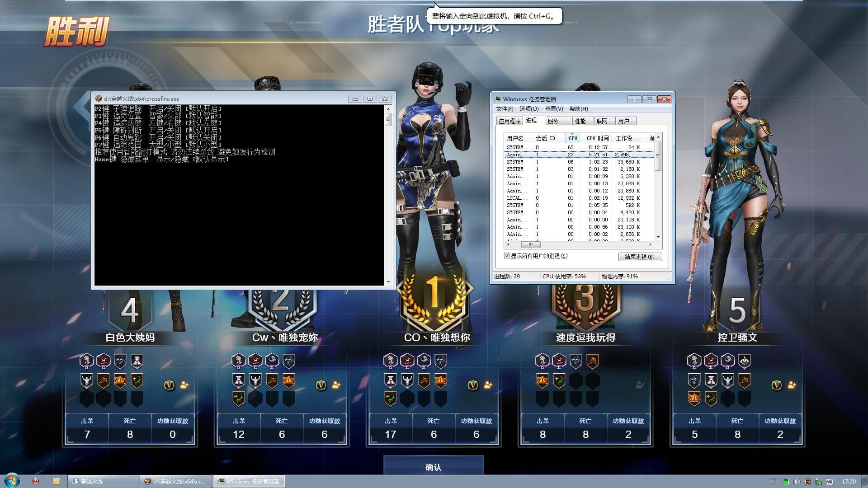Add 控卫骚文 as friend via plus icon

tap(792, 385)
